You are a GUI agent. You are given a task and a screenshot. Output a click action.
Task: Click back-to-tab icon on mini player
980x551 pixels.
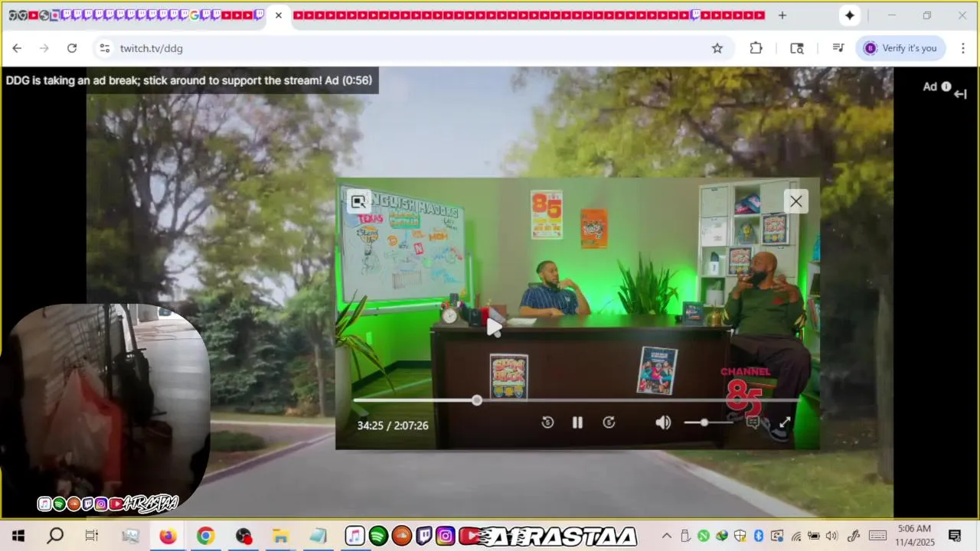pos(358,201)
